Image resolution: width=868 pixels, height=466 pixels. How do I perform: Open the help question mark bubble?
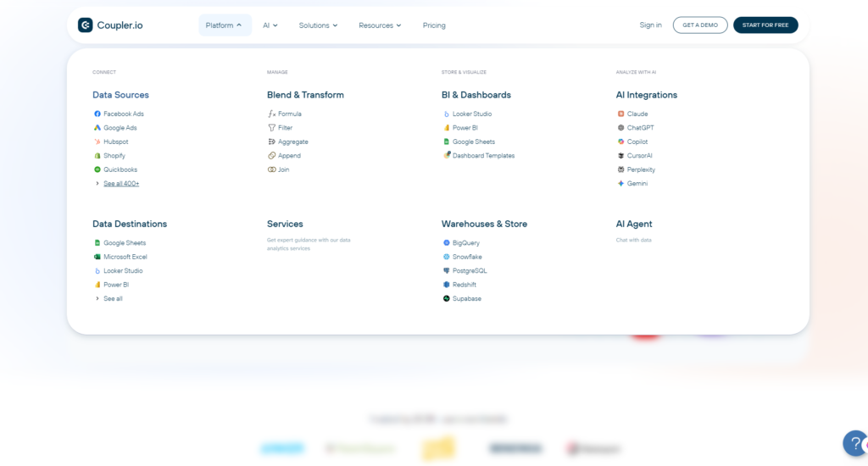tap(855, 443)
